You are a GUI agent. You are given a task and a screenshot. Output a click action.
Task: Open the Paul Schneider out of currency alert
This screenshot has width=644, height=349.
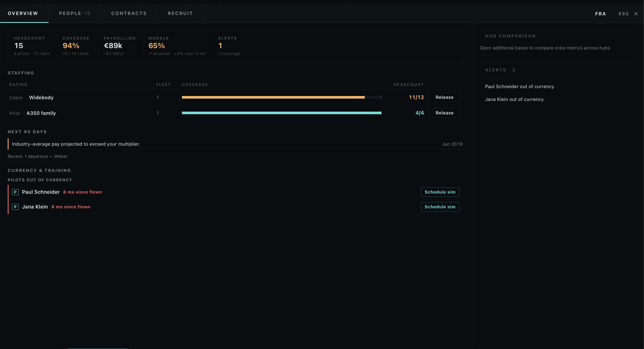[x=520, y=86]
